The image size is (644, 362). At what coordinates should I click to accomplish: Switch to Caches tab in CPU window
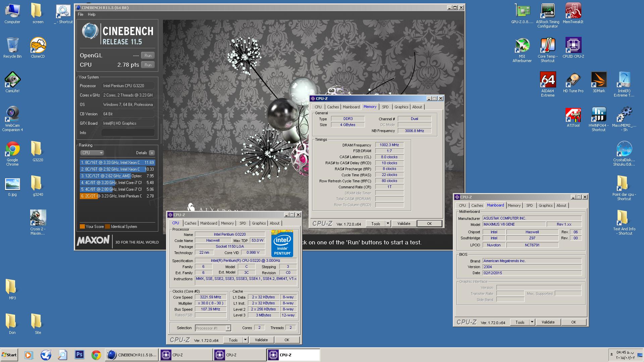(x=190, y=223)
